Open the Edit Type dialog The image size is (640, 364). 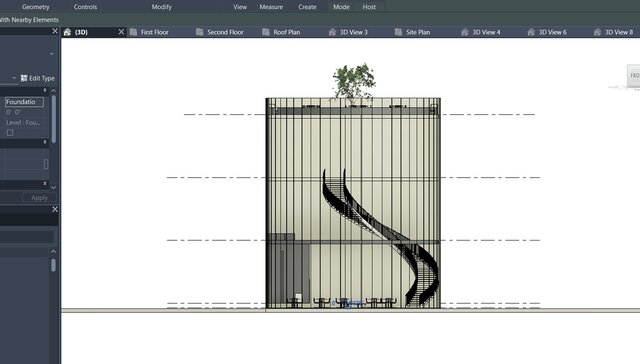(x=38, y=78)
